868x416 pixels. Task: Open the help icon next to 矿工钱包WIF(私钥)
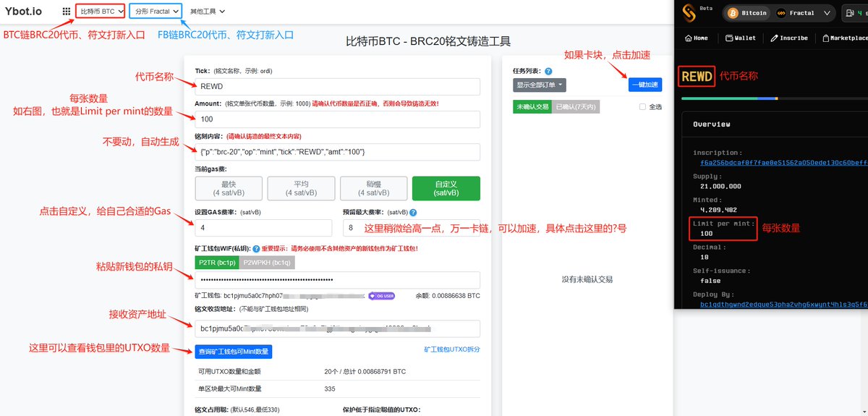(255, 249)
